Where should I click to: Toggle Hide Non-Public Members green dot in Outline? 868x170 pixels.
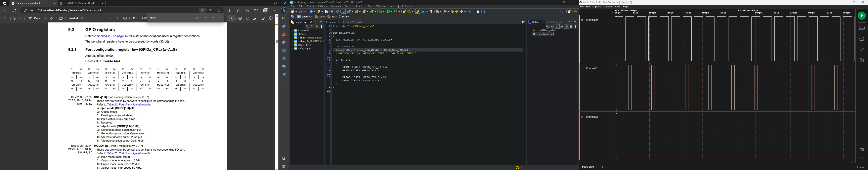[x=567, y=26]
